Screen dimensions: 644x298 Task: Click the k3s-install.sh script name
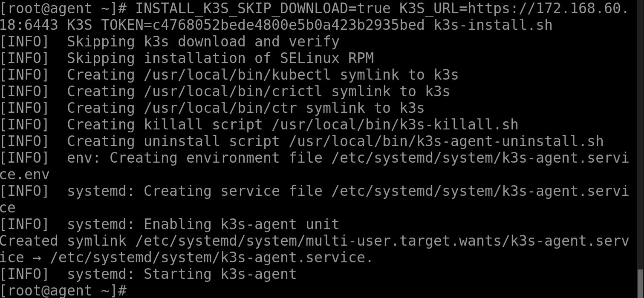click(493, 25)
